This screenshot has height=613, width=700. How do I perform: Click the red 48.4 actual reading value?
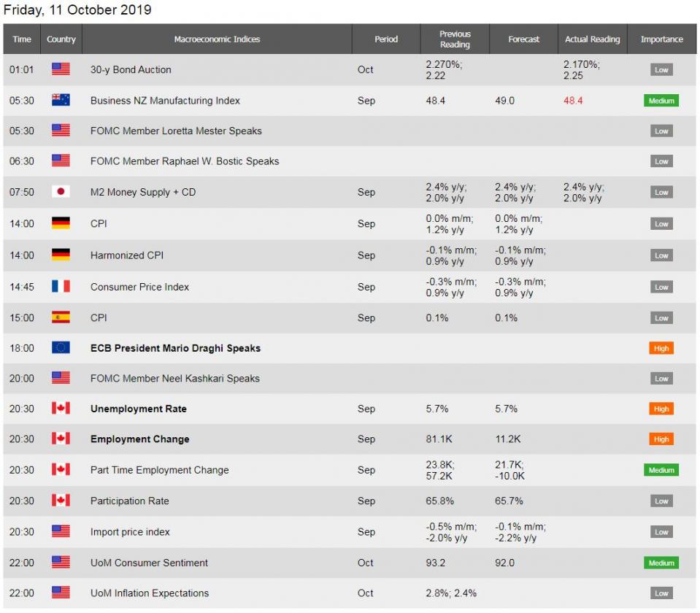coord(573,101)
